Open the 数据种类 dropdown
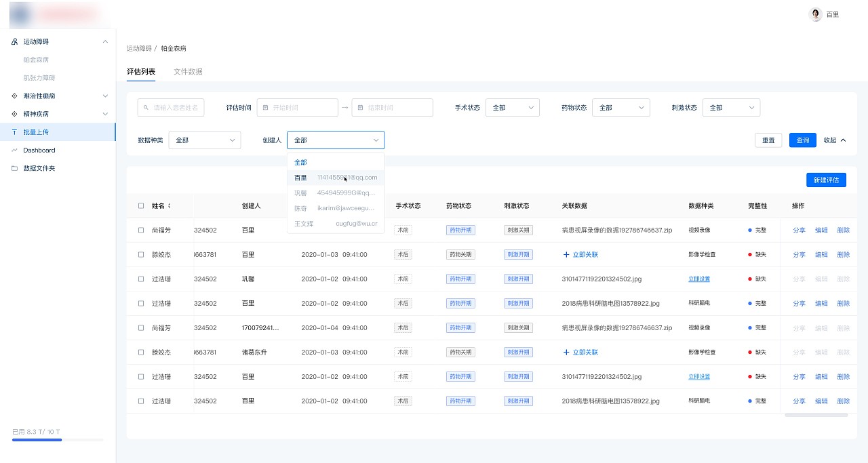 pyautogui.click(x=204, y=140)
